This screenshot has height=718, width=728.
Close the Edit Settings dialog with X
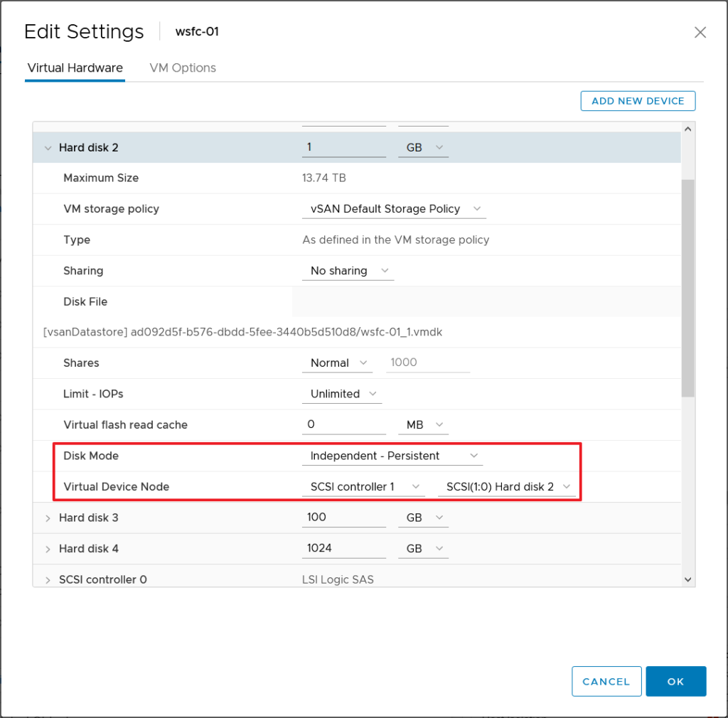(700, 32)
